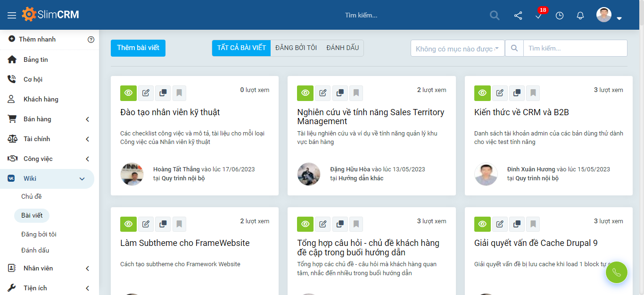Click the clock history icon
644x295 pixels.
(x=559, y=15)
